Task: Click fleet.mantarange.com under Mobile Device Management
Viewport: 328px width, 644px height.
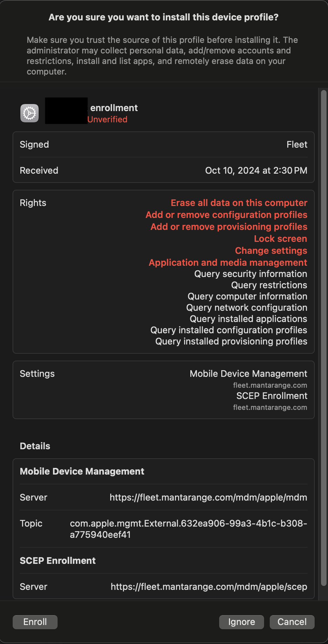Action: [x=270, y=385]
